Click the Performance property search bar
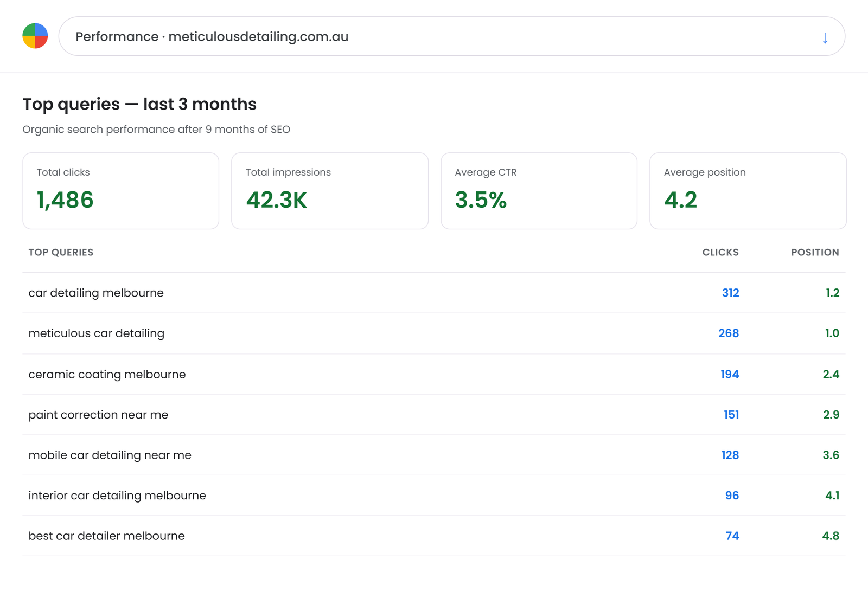Image resolution: width=868 pixels, height=598 pixels. tap(452, 36)
